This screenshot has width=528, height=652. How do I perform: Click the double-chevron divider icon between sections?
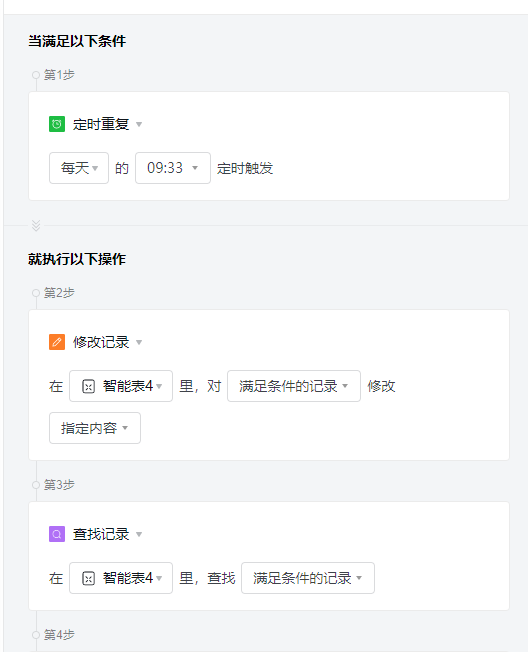coord(36,225)
